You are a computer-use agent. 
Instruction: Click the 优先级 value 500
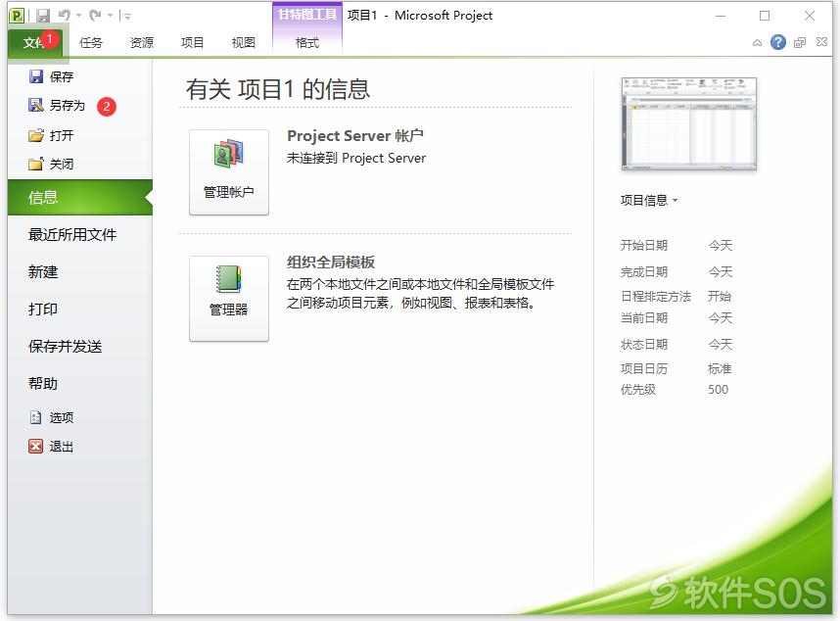(718, 390)
